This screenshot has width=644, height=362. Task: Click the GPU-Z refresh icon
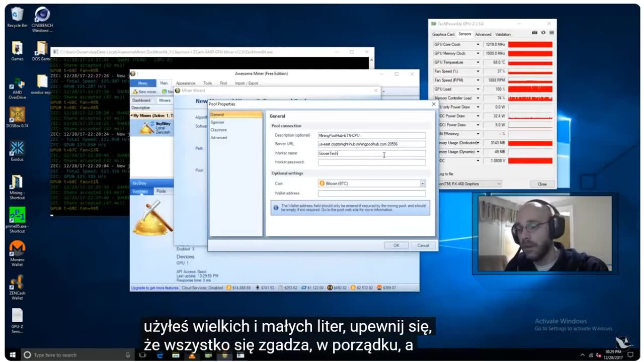click(x=543, y=33)
